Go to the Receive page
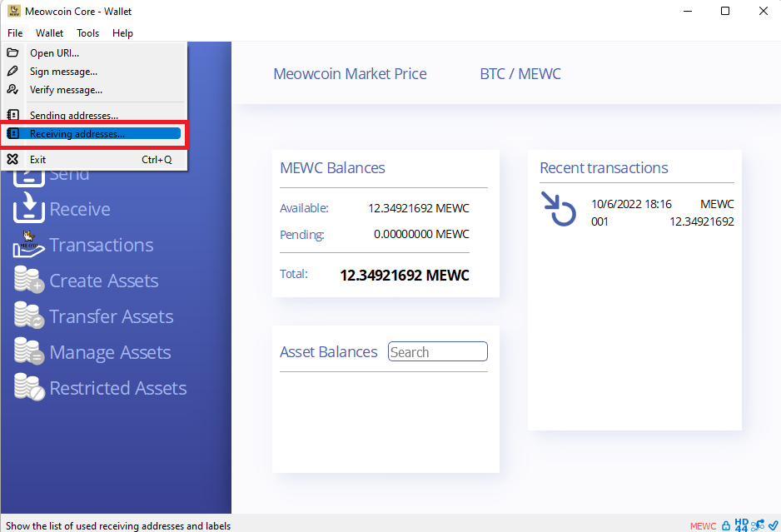781x532 pixels. point(80,209)
